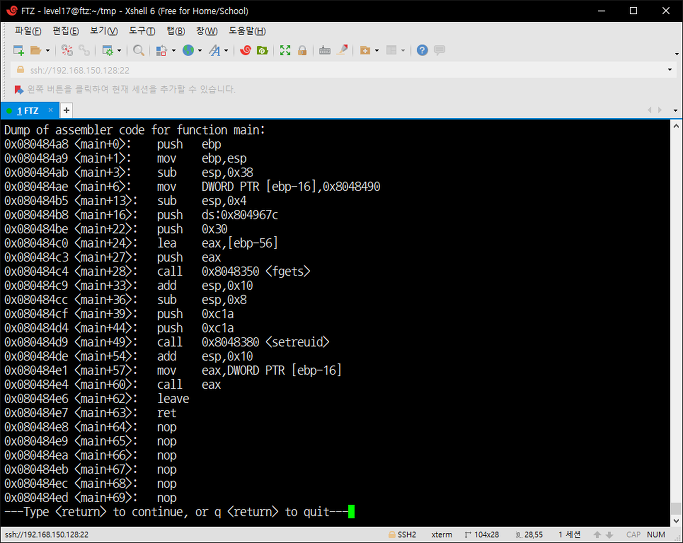Toggle full screen green arrows icon
683x543 pixels.
coord(285,51)
